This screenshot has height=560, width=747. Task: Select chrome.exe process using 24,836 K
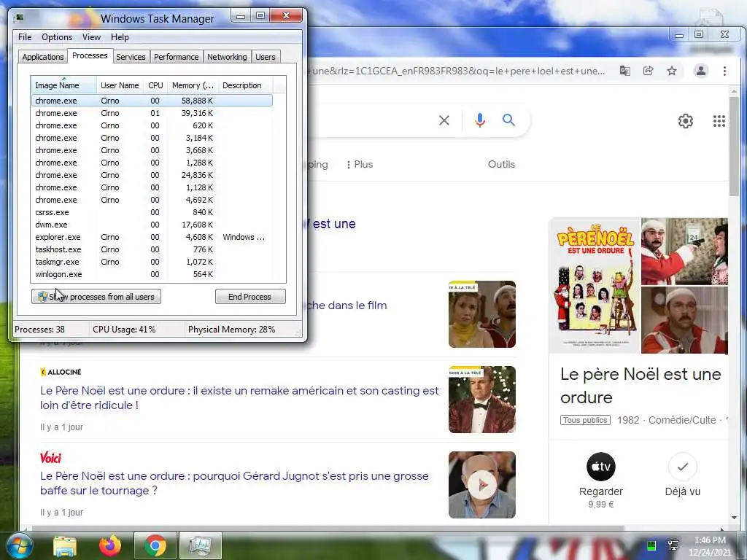(152, 175)
